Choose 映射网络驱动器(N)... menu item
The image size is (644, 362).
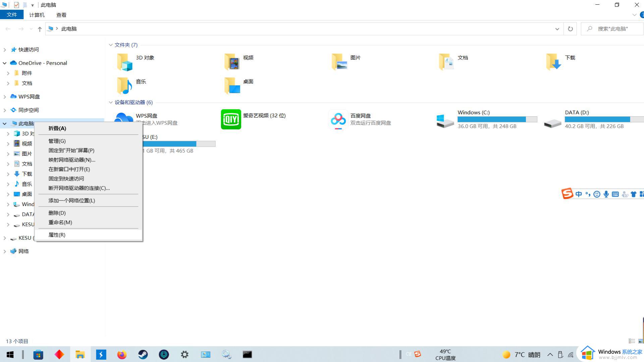[89, 160]
